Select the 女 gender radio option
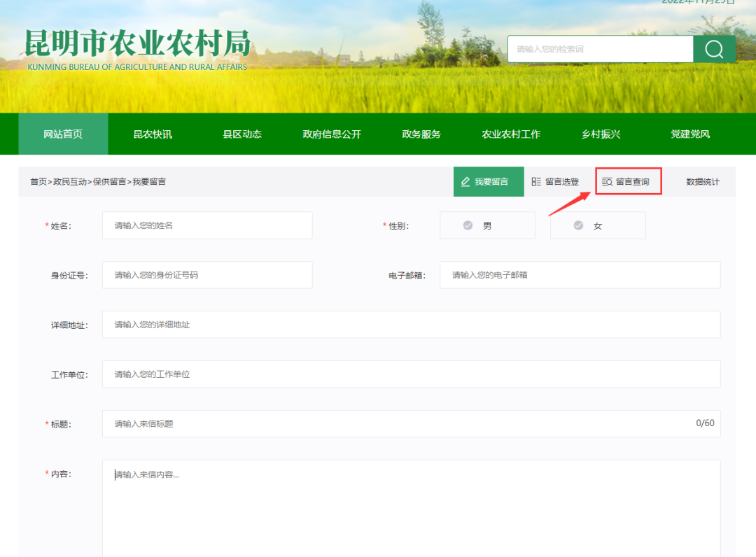The width and height of the screenshot is (756, 557). [598, 225]
